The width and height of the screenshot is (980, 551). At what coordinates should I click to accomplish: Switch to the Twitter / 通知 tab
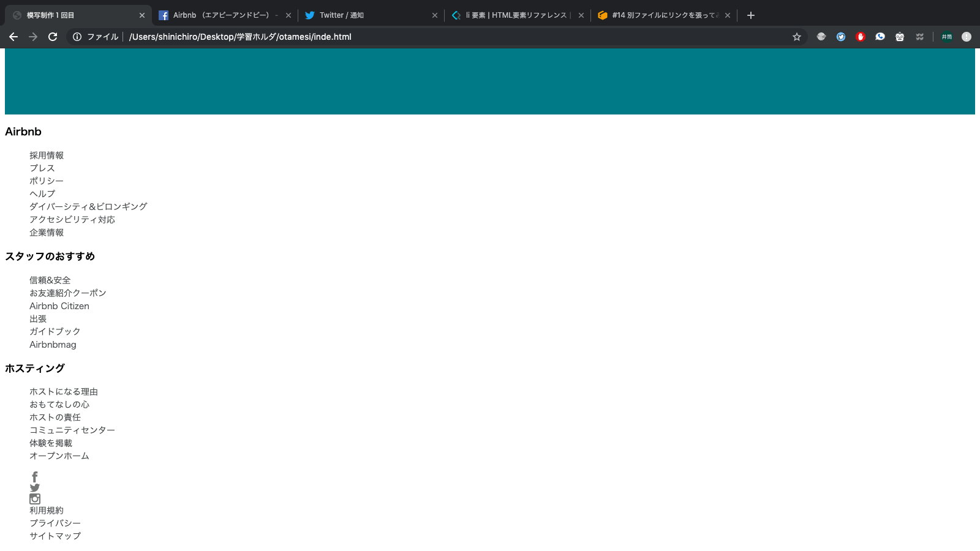(x=367, y=15)
